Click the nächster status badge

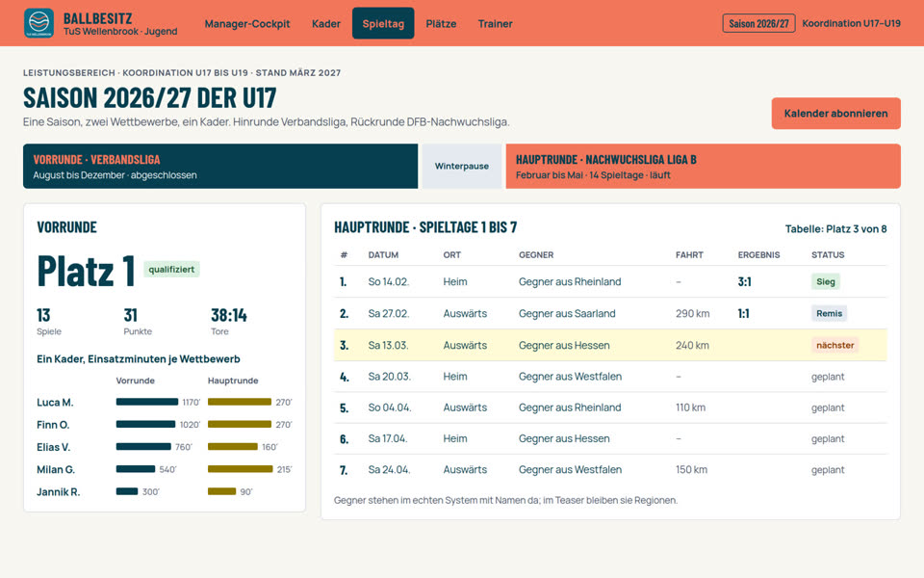[835, 346]
